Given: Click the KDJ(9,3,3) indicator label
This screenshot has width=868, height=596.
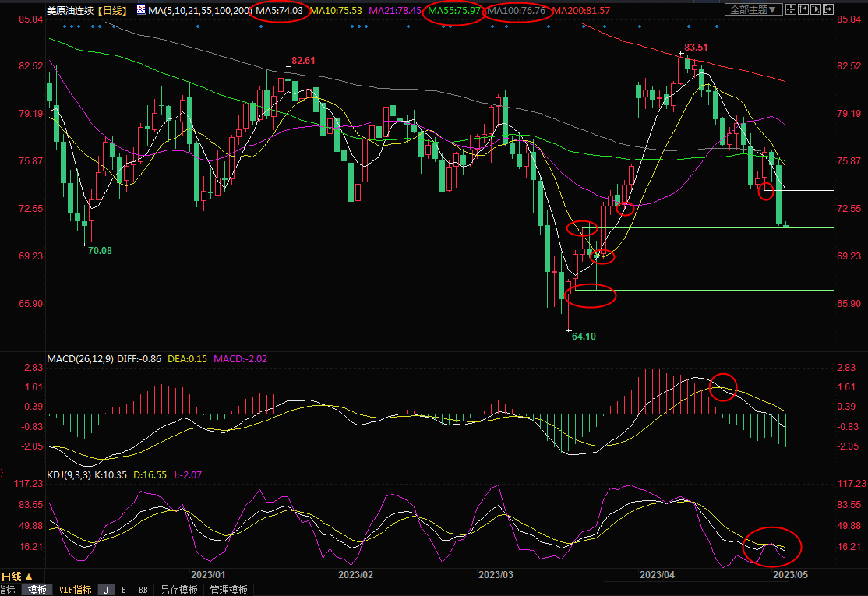Looking at the screenshot, I should pyautogui.click(x=69, y=474).
